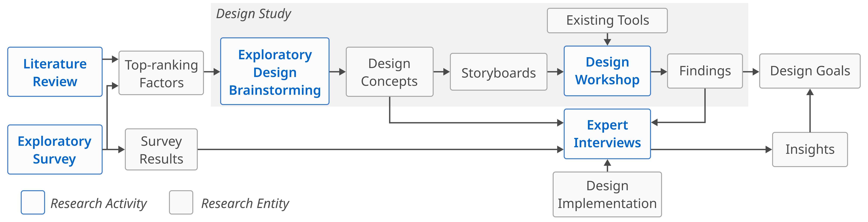Select the Design Goals box
868x222 pixels.
click(810, 71)
